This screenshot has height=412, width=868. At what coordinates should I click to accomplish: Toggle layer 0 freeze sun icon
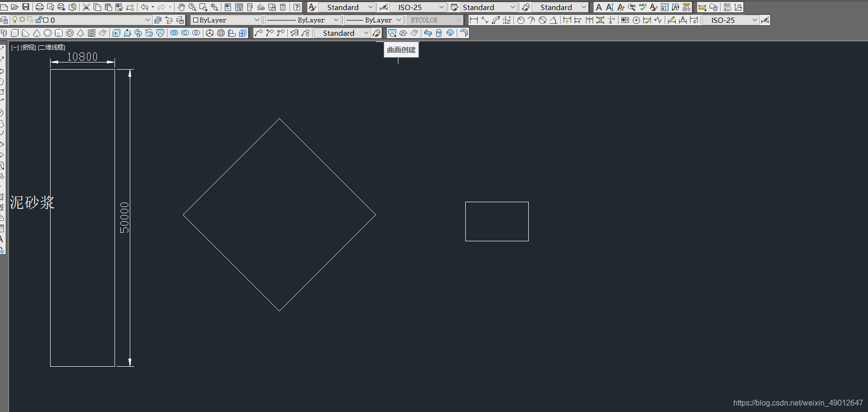tap(22, 20)
